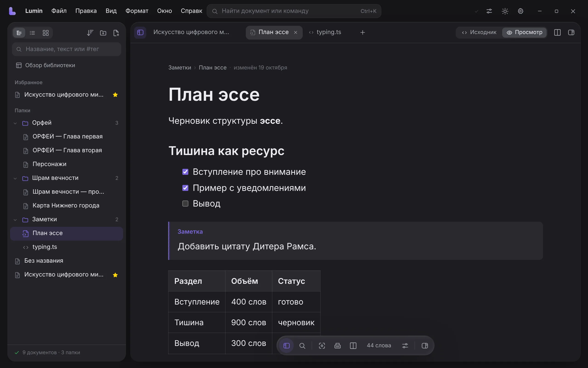Open settings gear in title bar
Screen dimensions: 588x368
pos(520,11)
